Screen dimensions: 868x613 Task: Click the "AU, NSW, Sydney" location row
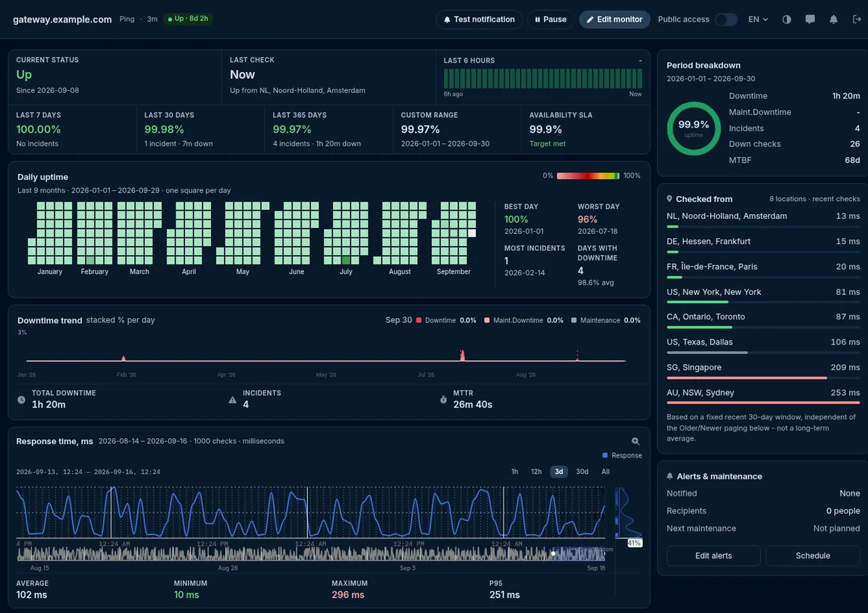tap(763, 396)
